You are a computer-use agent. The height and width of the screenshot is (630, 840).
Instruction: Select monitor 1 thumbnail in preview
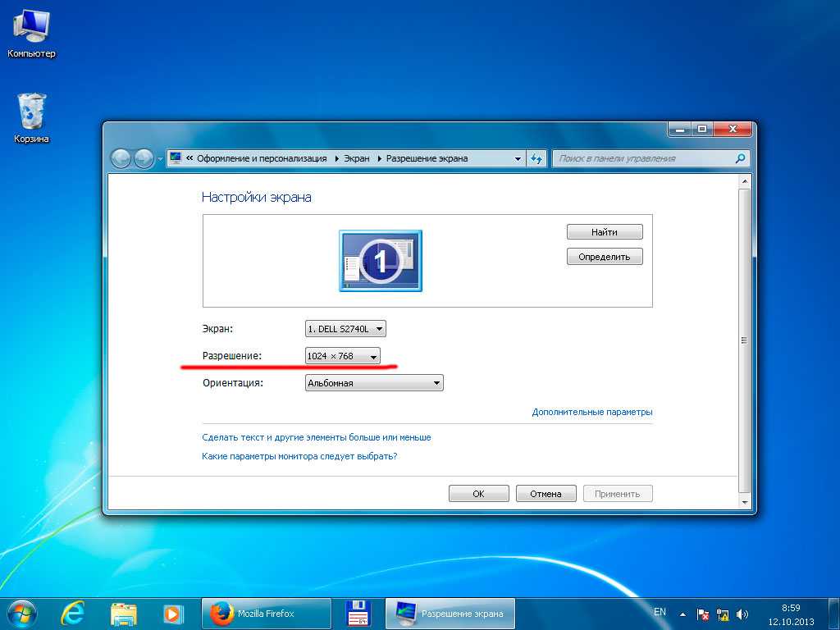click(x=381, y=261)
